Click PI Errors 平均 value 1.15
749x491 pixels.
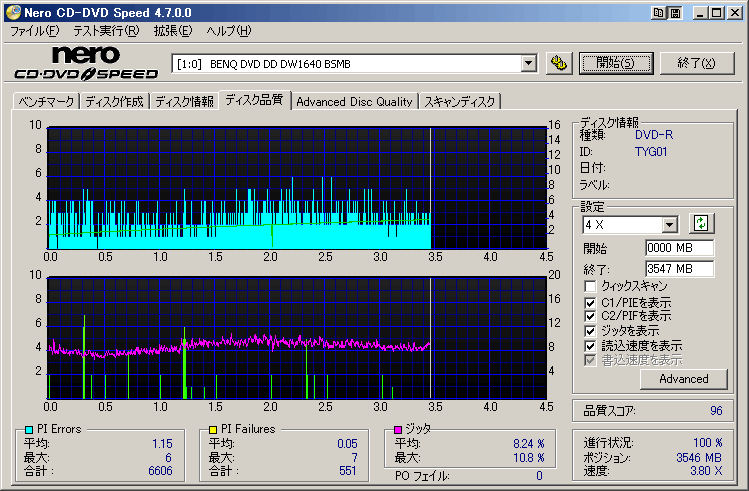(162, 444)
